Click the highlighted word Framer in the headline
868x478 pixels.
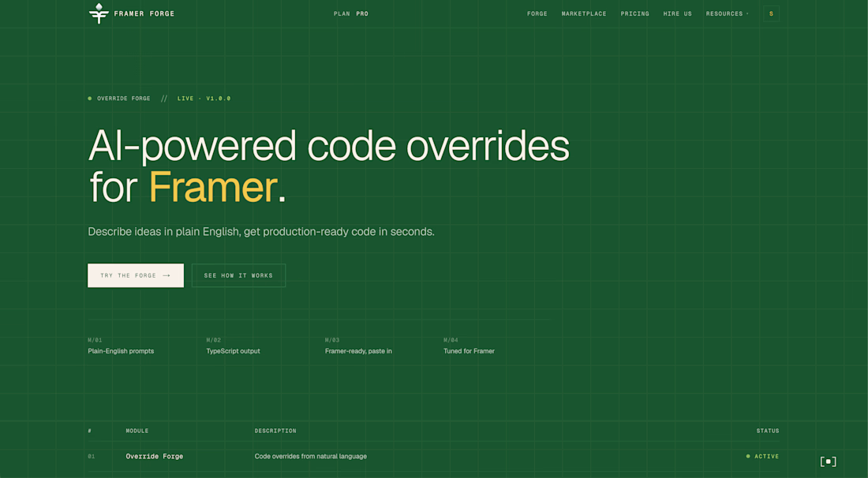click(212, 187)
